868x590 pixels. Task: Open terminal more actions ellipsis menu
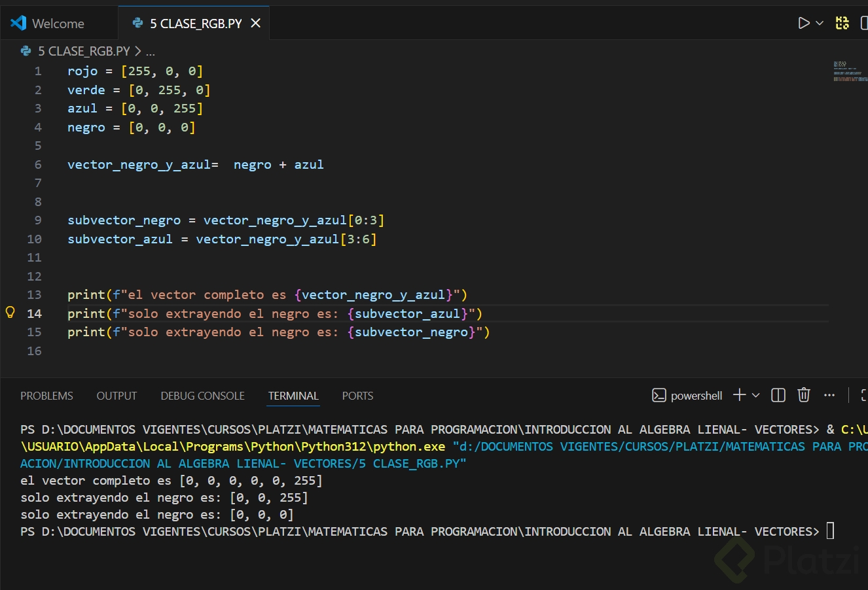[x=829, y=395]
